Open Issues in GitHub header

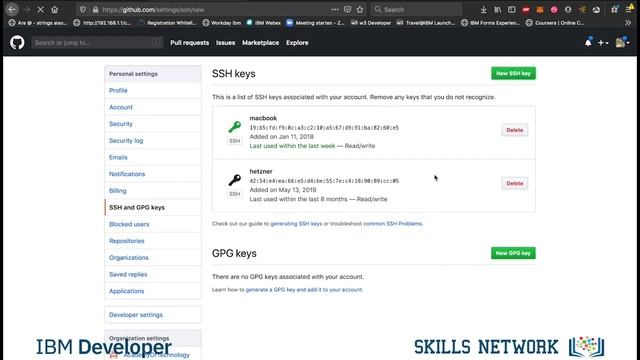(x=226, y=42)
